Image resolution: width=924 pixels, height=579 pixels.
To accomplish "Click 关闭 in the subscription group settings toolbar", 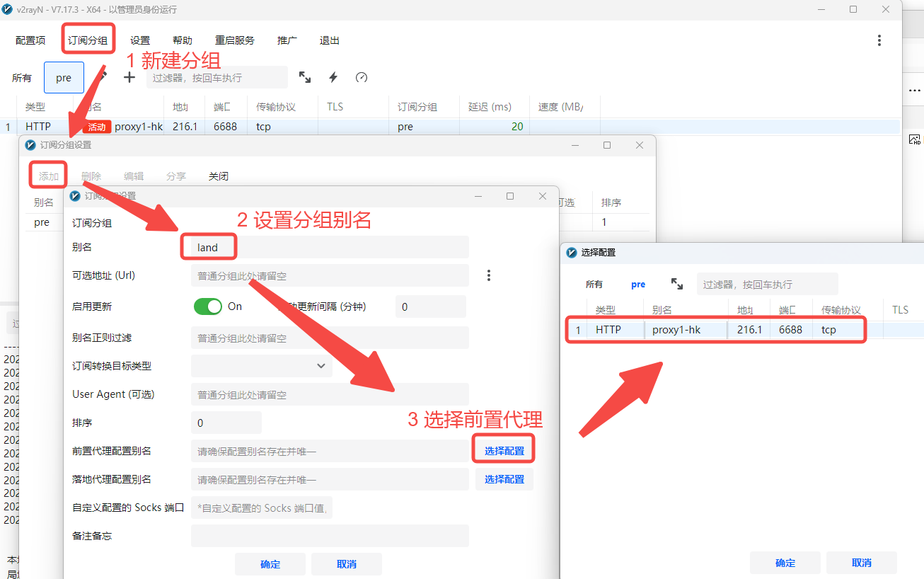I will (x=219, y=176).
